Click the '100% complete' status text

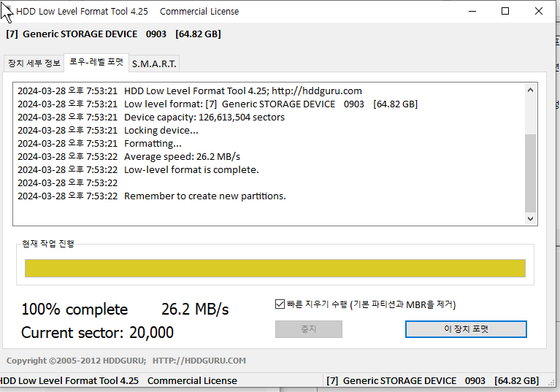coord(74,310)
